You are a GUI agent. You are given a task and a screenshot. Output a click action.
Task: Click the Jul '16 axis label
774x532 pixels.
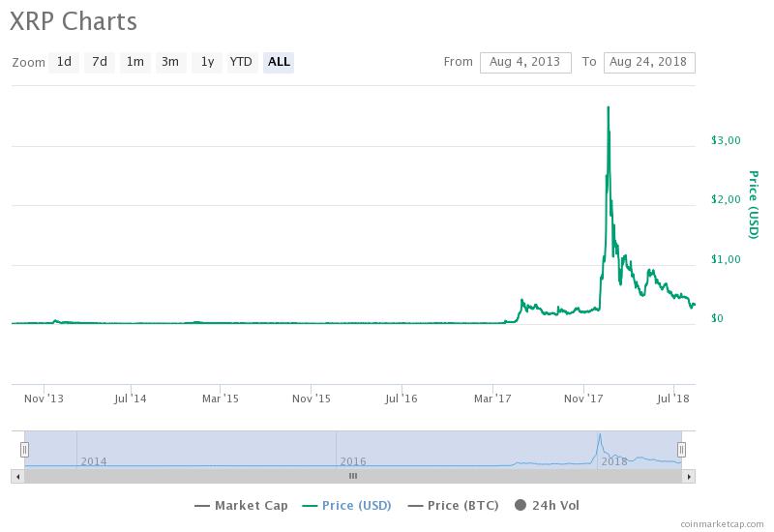coord(402,399)
